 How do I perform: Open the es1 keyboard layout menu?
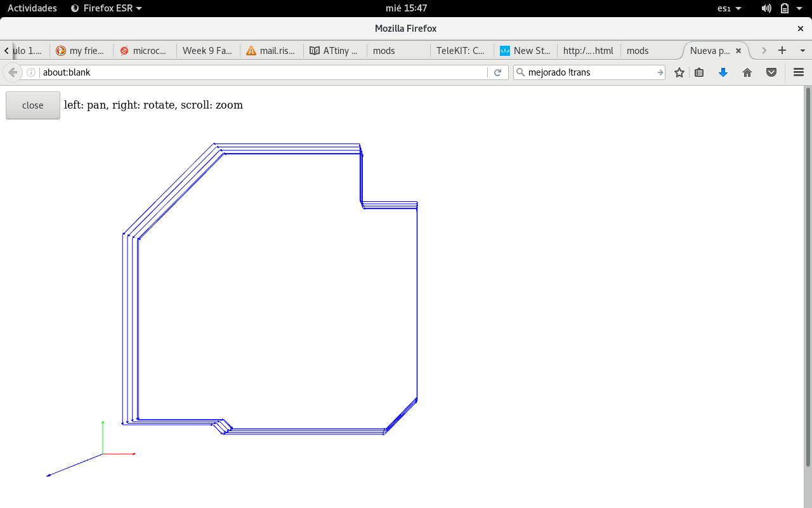point(729,8)
